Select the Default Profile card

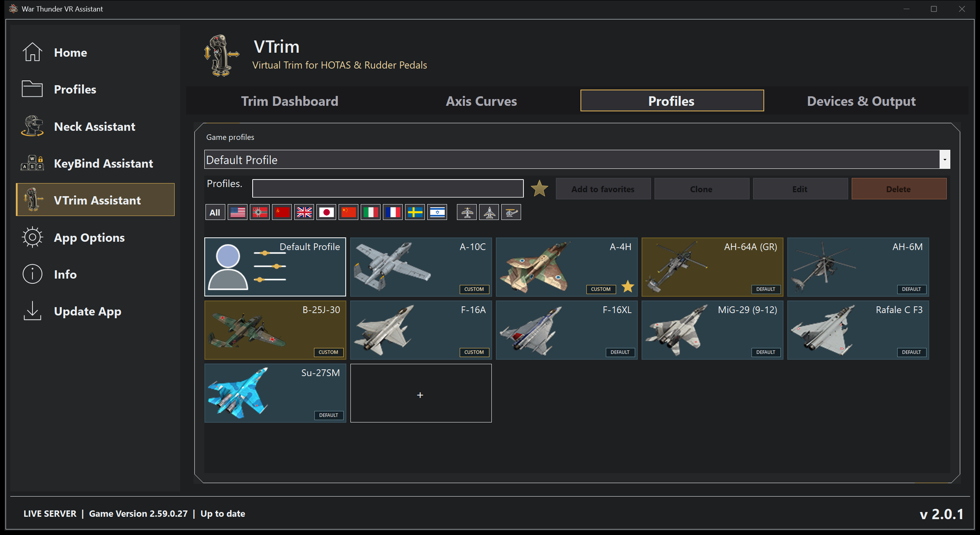(x=275, y=267)
